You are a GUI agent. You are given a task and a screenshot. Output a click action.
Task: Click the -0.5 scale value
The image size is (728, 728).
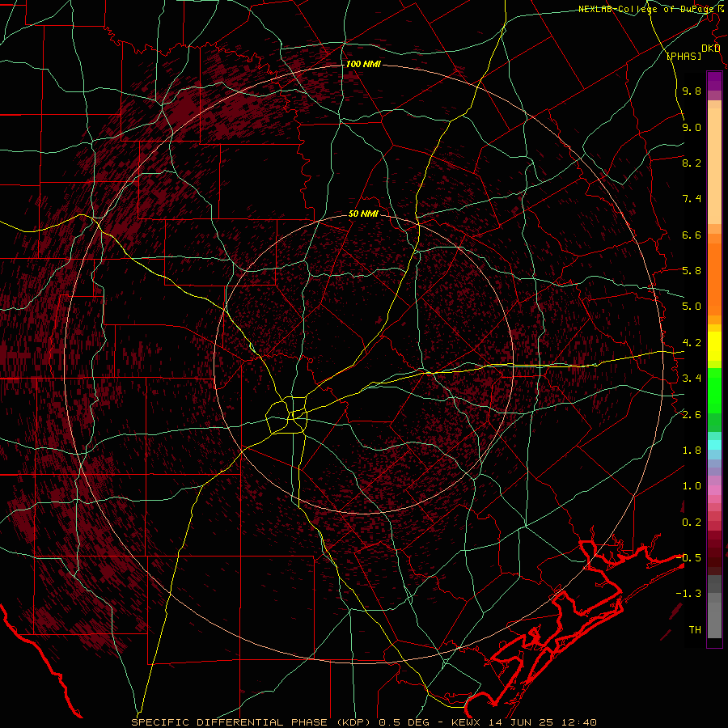(688, 557)
